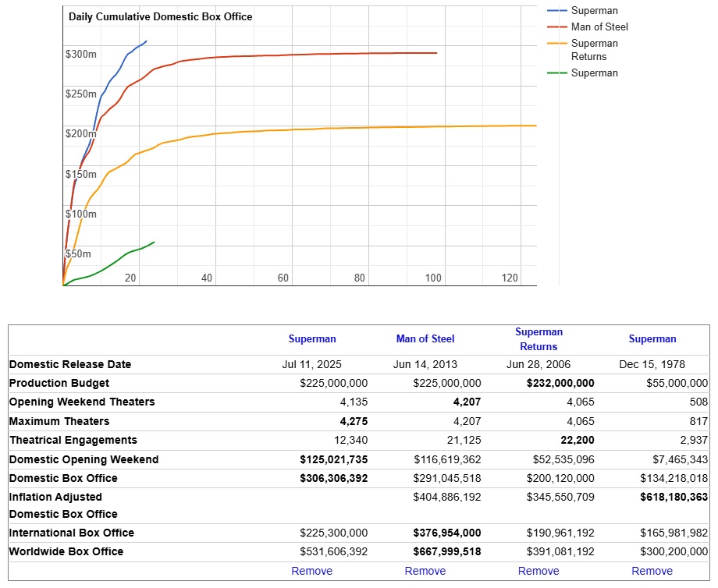Click the $376,954,000 international cell

tap(447, 533)
